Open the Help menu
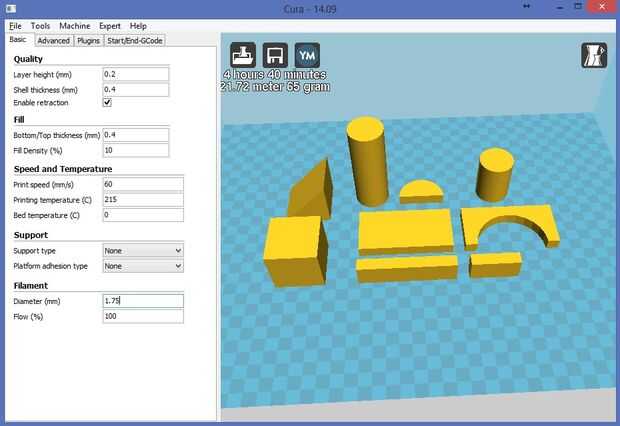Viewport: 620px width, 426px height. click(x=138, y=26)
